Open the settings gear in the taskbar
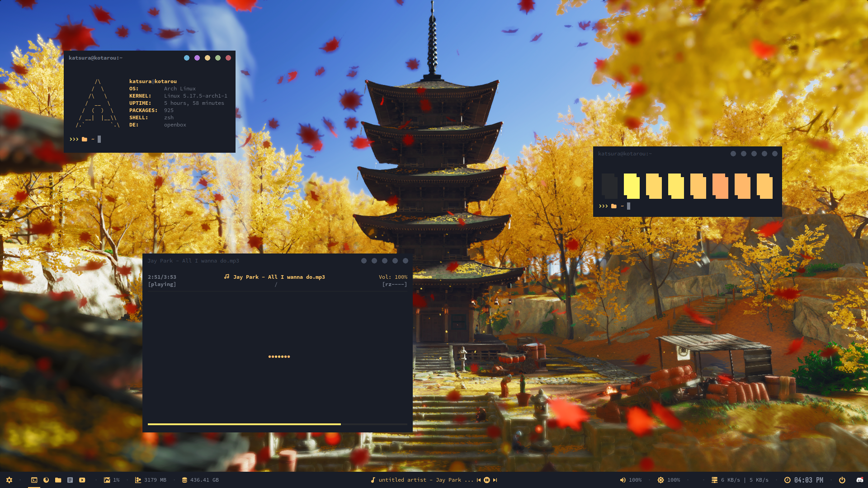This screenshot has width=868, height=488. click(x=9, y=480)
